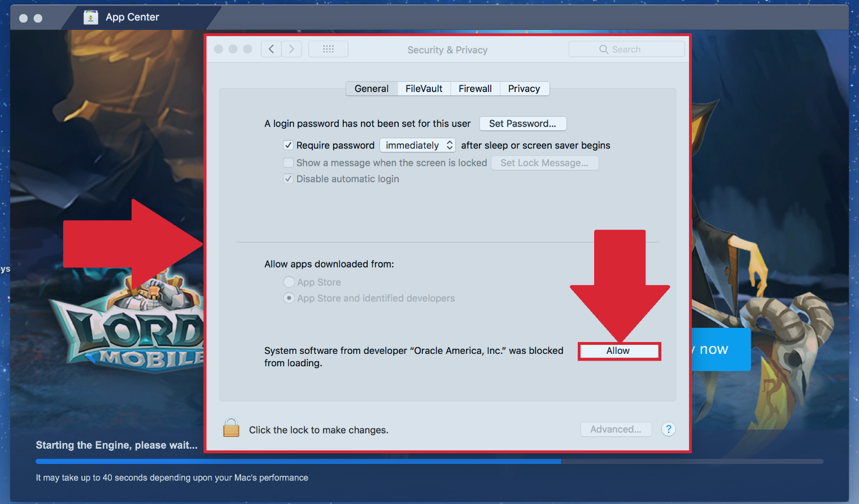859x504 pixels.
Task: Click 'after sleep or screen saver begins' text
Action: (535, 145)
